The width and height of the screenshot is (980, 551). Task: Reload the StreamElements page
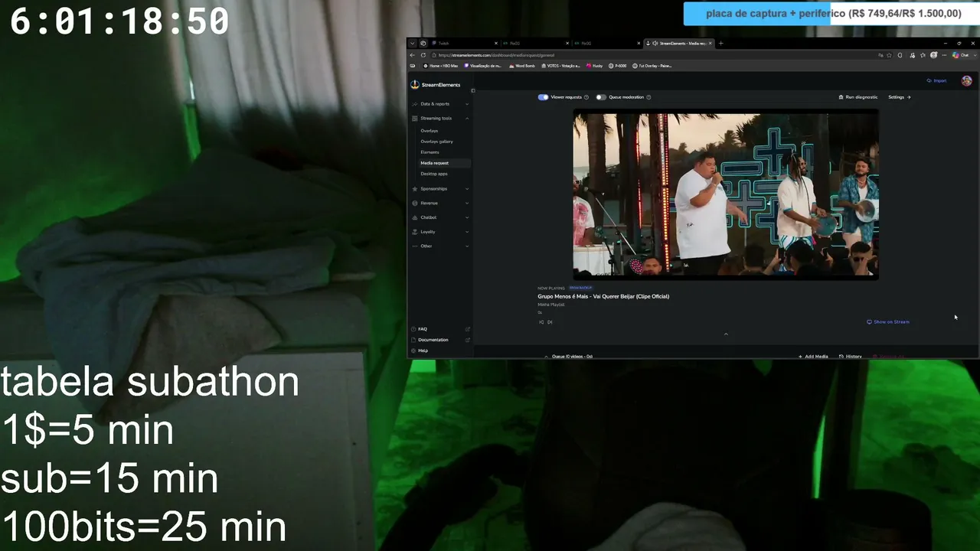click(x=423, y=55)
